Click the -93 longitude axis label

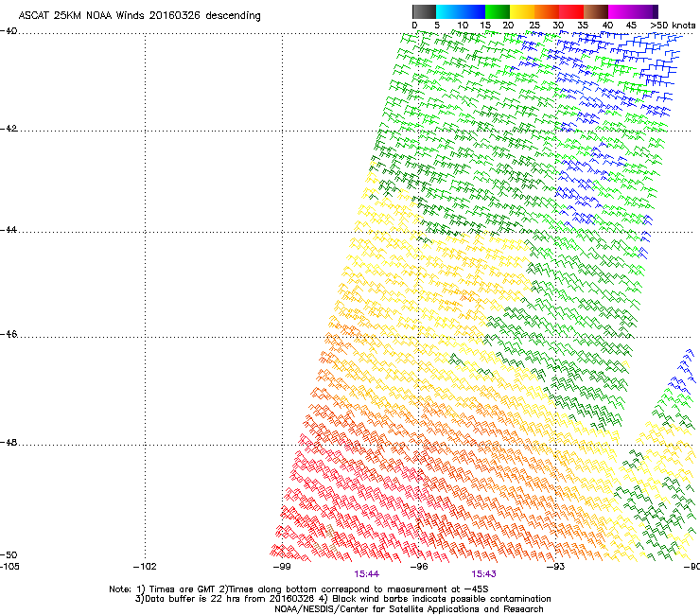[x=556, y=567]
